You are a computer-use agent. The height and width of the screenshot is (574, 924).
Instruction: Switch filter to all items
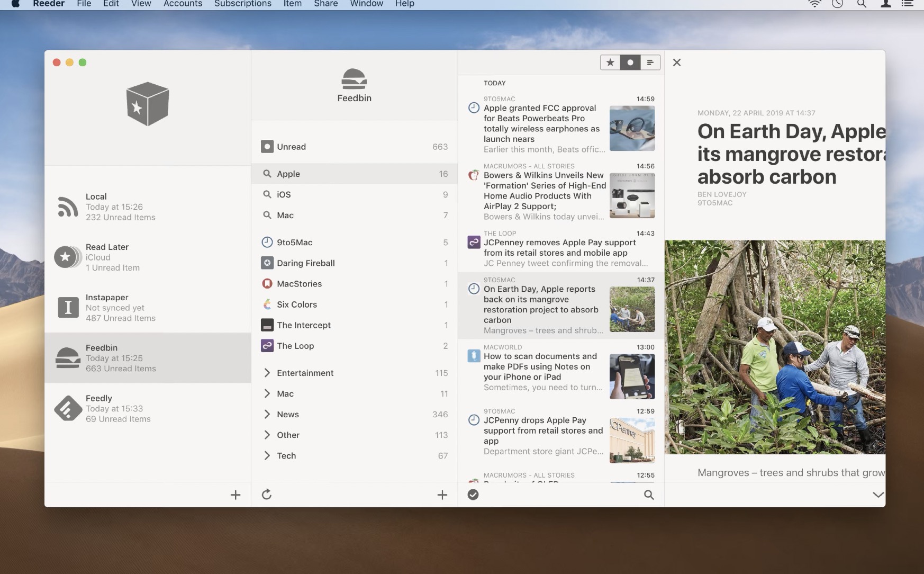(x=650, y=62)
